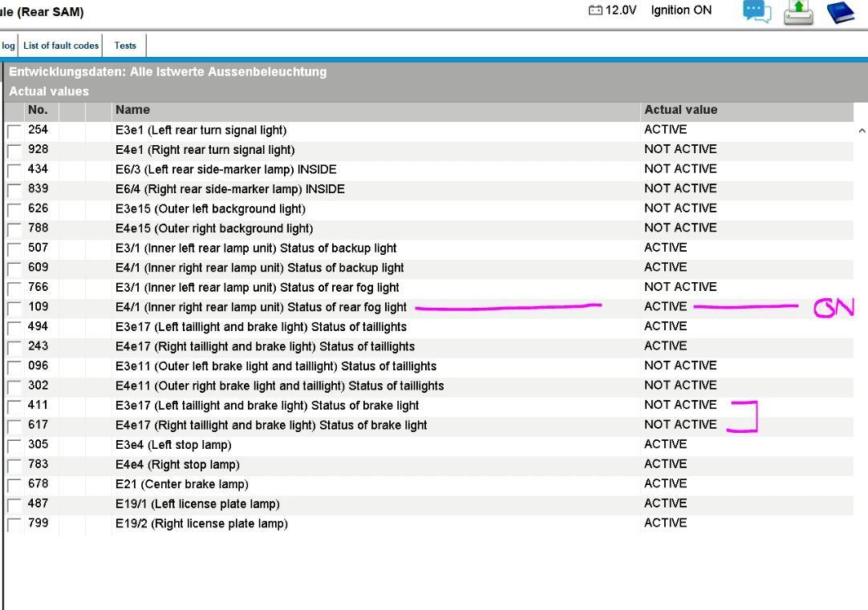Toggle checkbox for E4e4 Right stop lamp
This screenshot has width=868, height=610.
click(14, 465)
